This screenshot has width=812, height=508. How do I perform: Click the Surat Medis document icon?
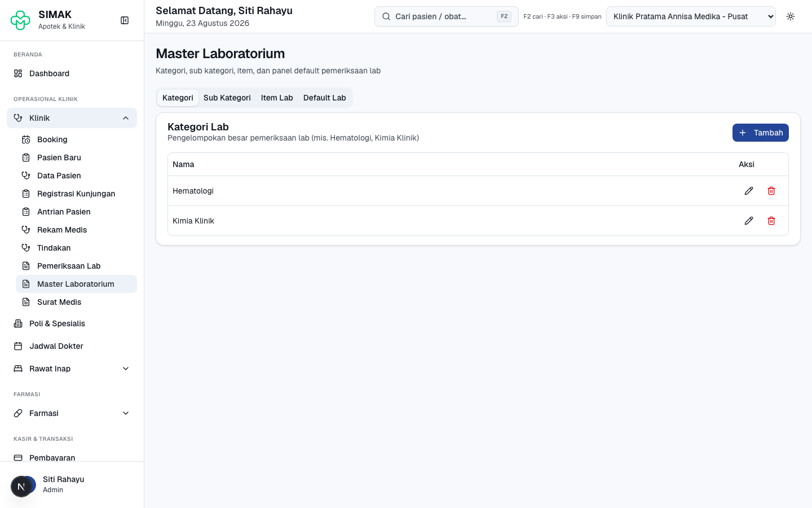click(26, 302)
